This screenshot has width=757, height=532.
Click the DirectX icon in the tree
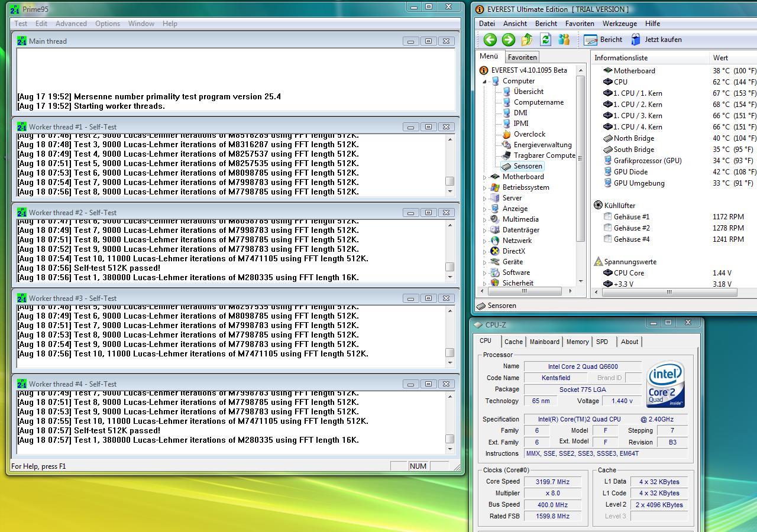pyautogui.click(x=495, y=251)
